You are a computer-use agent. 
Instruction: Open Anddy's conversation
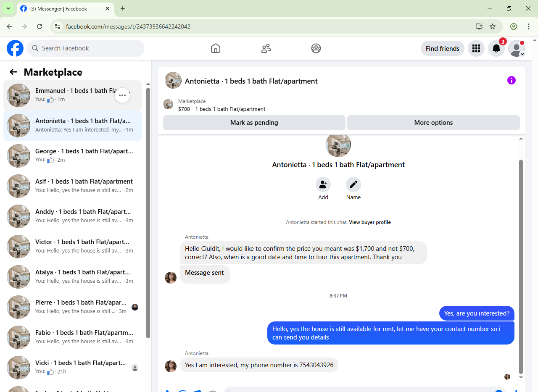coord(72,216)
